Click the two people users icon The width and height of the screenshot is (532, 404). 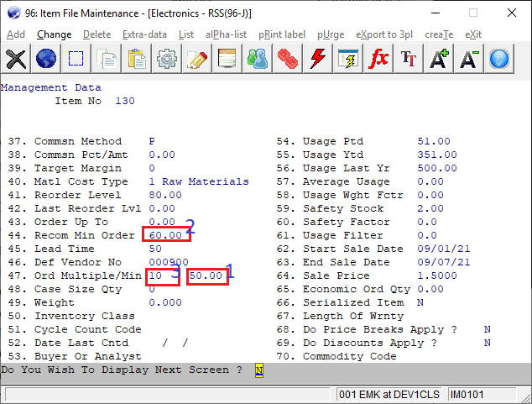pos(258,59)
